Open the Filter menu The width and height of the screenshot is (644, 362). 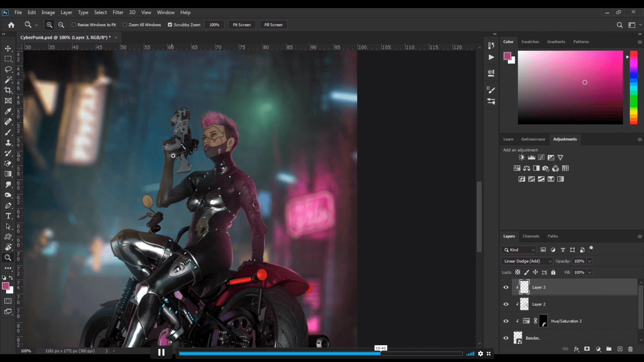point(118,12)
